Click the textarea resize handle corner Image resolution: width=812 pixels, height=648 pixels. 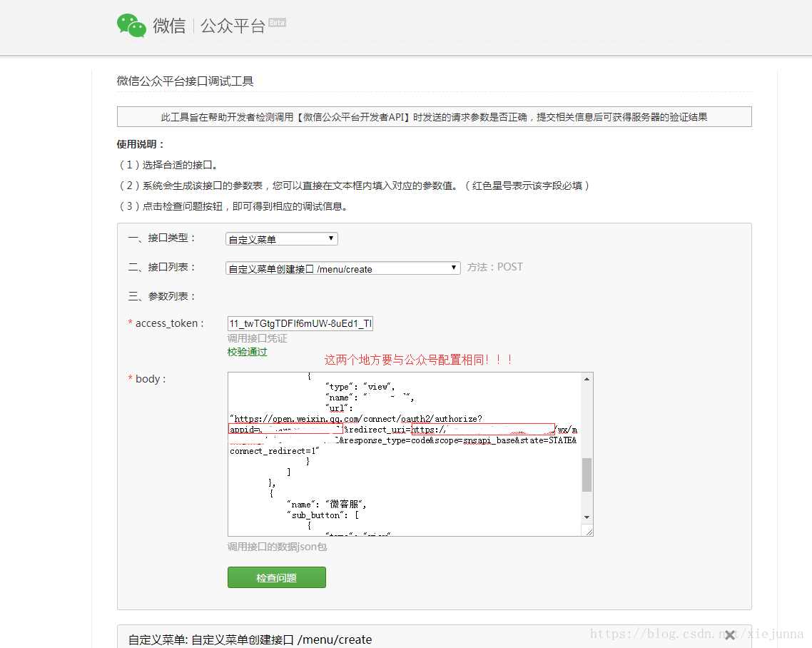[588, 532]
